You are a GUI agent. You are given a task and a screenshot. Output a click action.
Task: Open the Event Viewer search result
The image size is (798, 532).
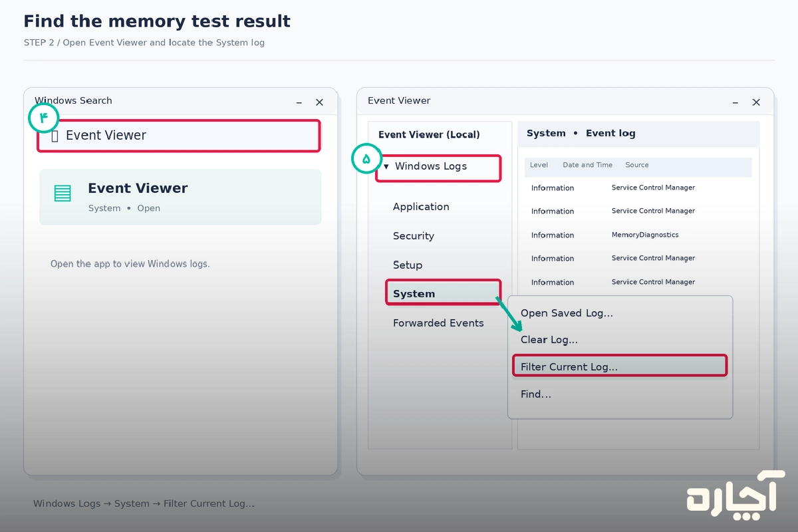[180, 197]
